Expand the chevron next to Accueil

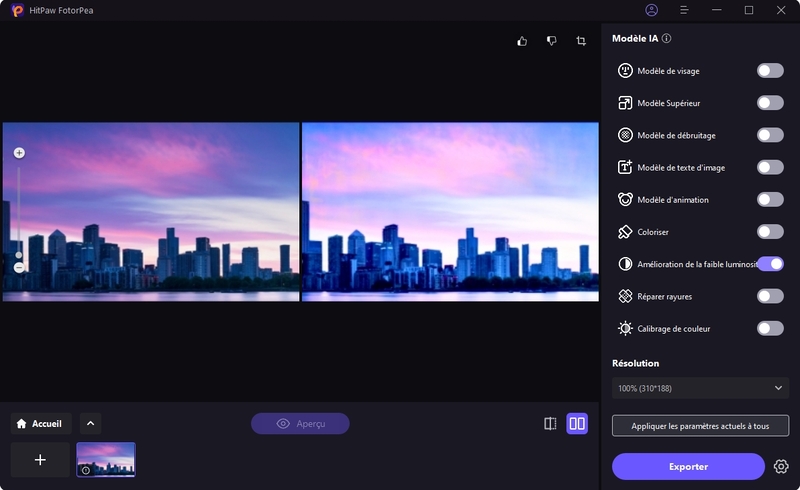(x=90, y=424)
